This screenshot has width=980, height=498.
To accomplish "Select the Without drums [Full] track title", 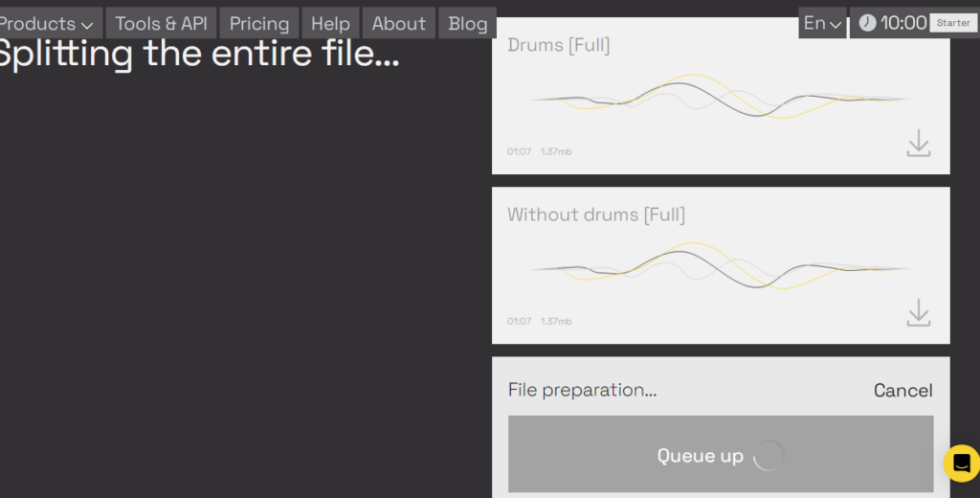I will pos(595,215).
